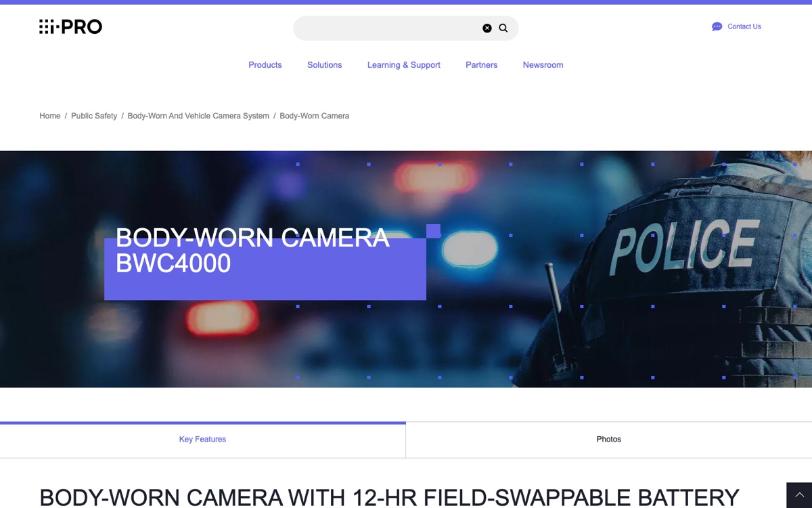
Task: Open the Newsroom menu
Action: [x=543, y=65]
